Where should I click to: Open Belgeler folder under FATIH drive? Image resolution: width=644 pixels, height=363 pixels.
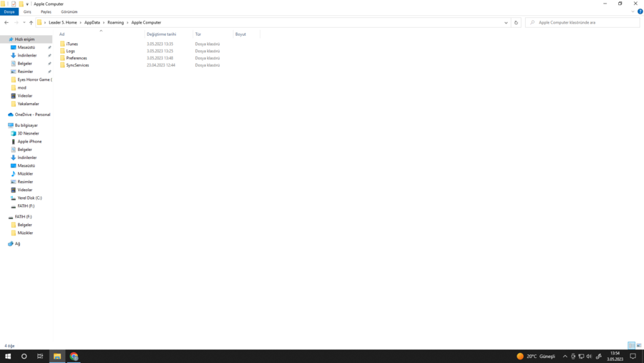(x=24, y=225)
